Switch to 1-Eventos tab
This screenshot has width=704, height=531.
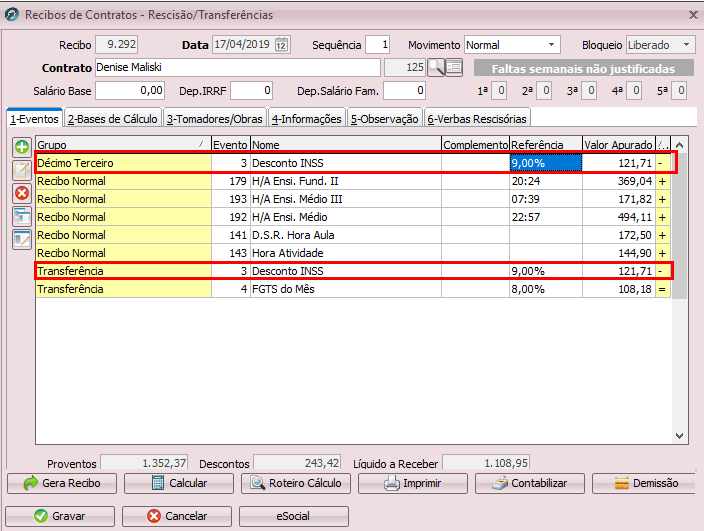tap(35, 118)
